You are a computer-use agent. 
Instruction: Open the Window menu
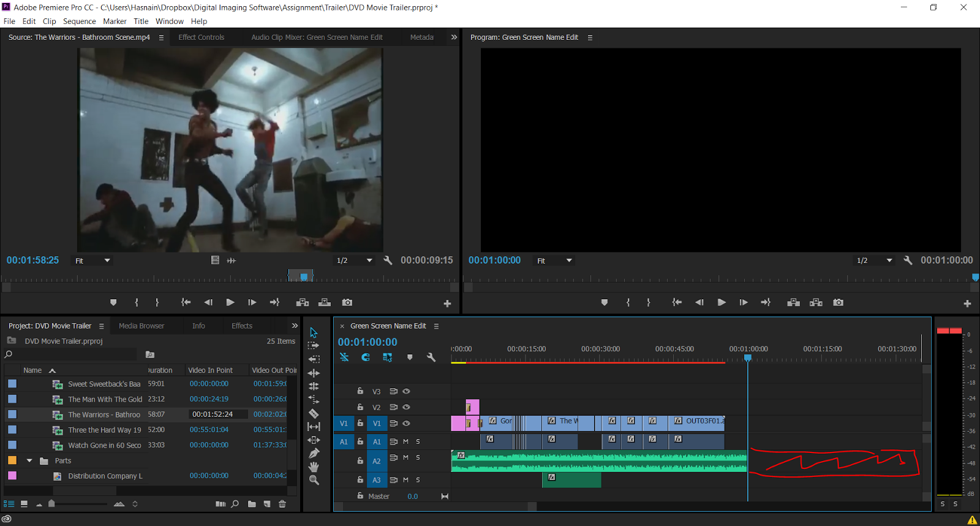coord(170,21)
